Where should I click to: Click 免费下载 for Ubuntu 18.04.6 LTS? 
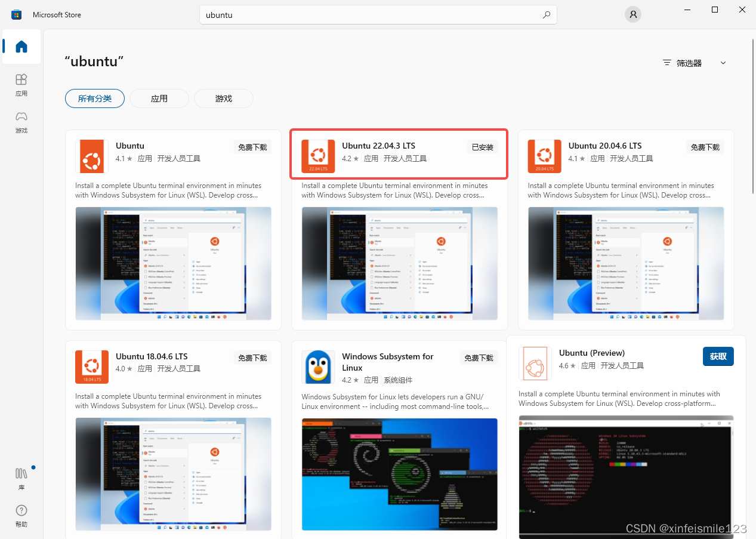click(x=252, y=358)
